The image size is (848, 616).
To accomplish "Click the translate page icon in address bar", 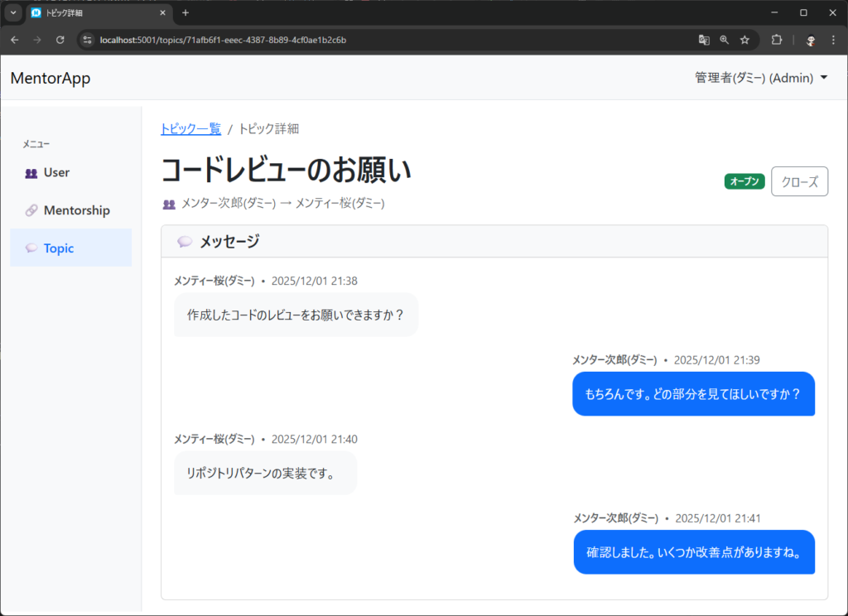I will point(704,40).
